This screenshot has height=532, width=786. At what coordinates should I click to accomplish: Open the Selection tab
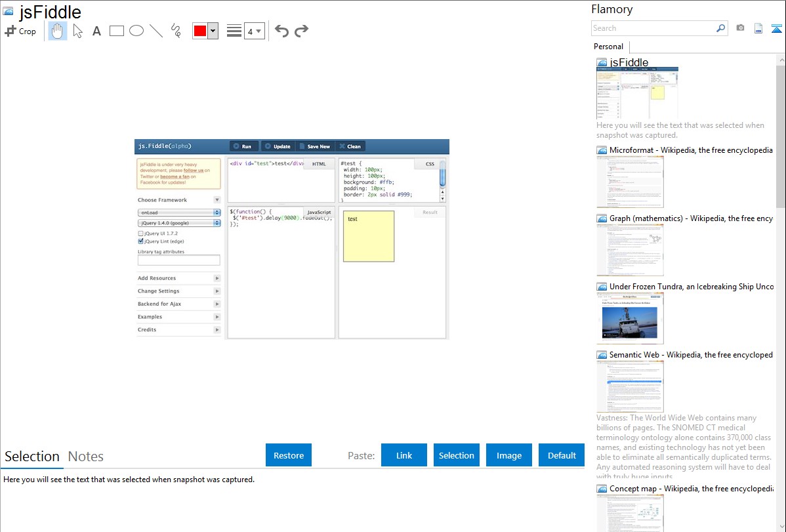[32, 457]
